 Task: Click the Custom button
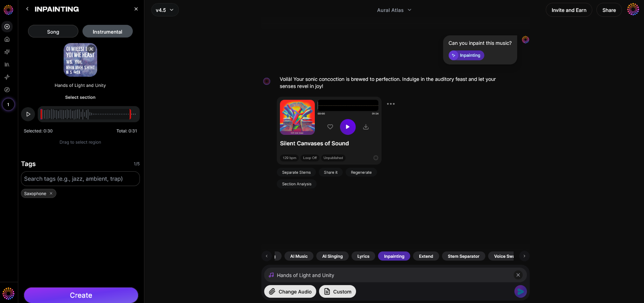click(x=338, y=291)
